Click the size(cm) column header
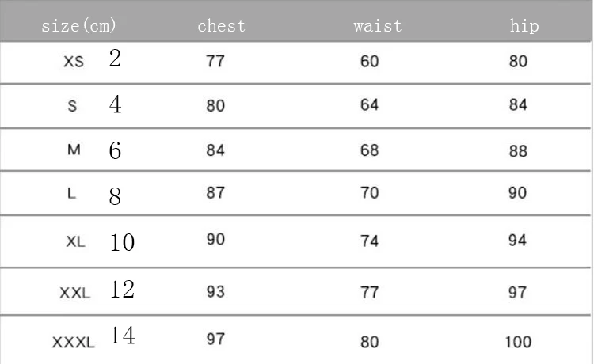The image size is (594, 364). [x=78, y=25]
